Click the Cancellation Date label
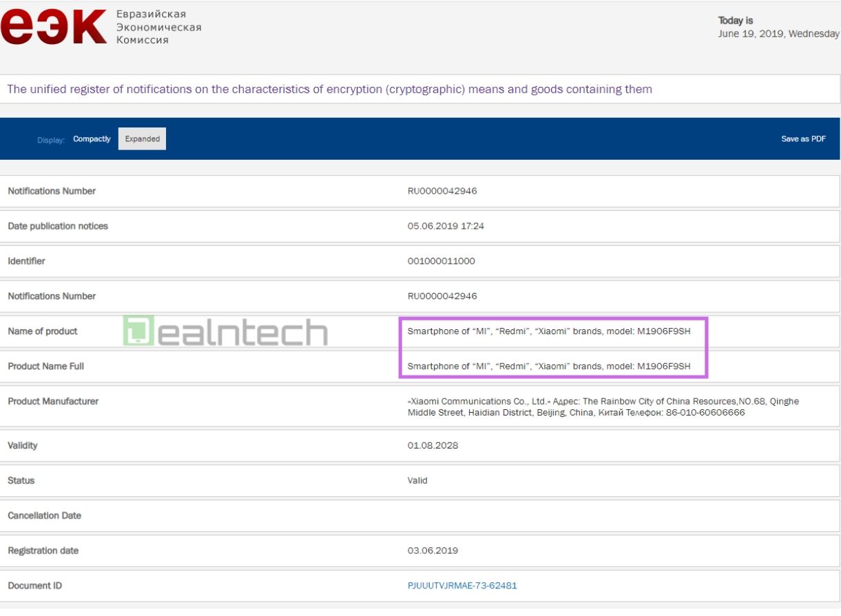Screen dimensions: 841x616 [x=44, y=516]
